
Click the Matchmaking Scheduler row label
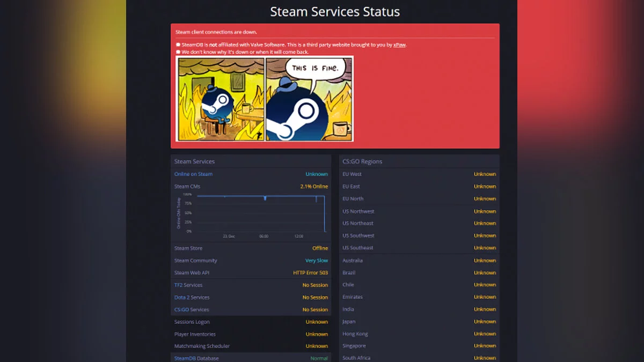coord(202,346)
